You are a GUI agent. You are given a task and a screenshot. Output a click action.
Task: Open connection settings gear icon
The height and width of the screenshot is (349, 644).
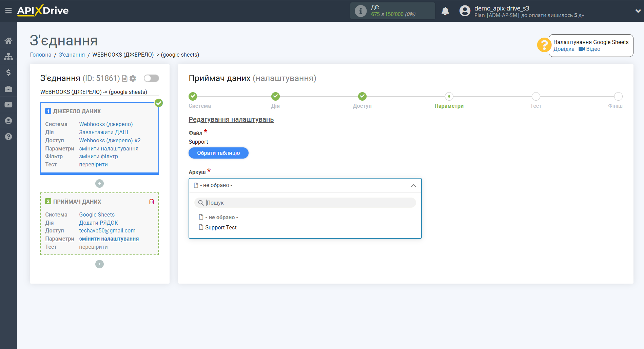(133, 79)
